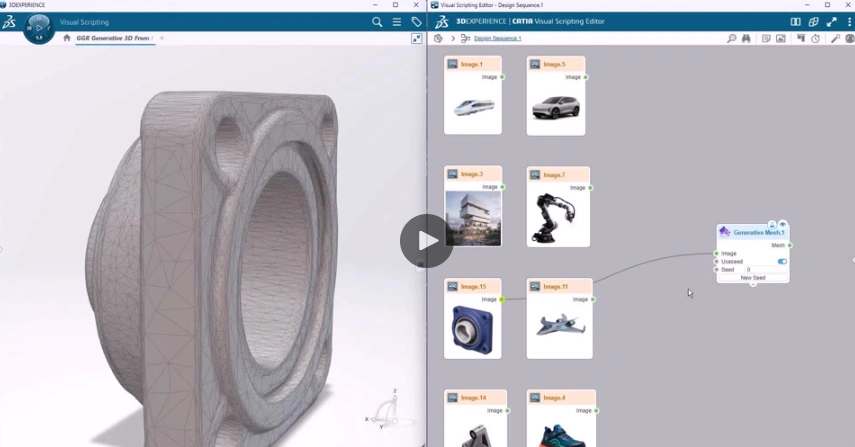Click the Image output port of Image.5

tap(586, 77)
